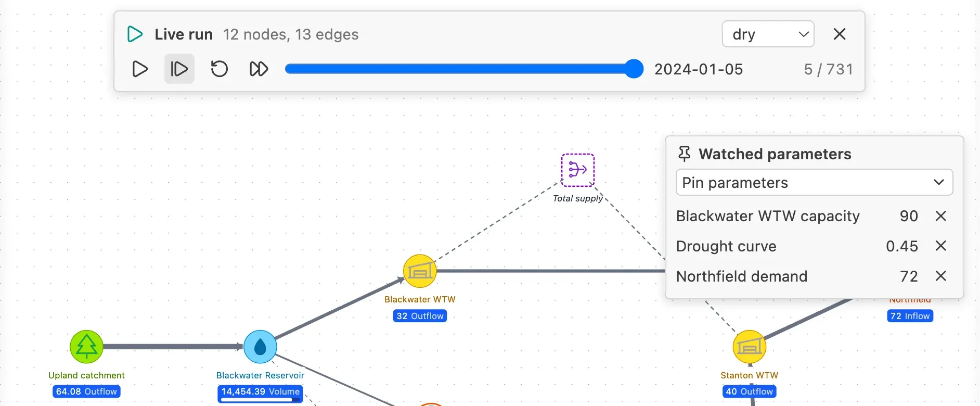Click the Total supply label
980x406 pixels.
tap(577, 198)
